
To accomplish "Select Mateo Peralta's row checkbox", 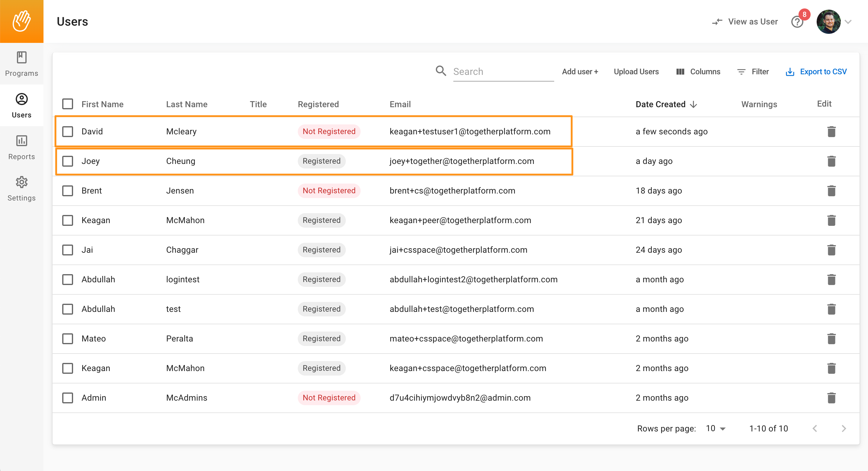I will (x=68, y=338).
